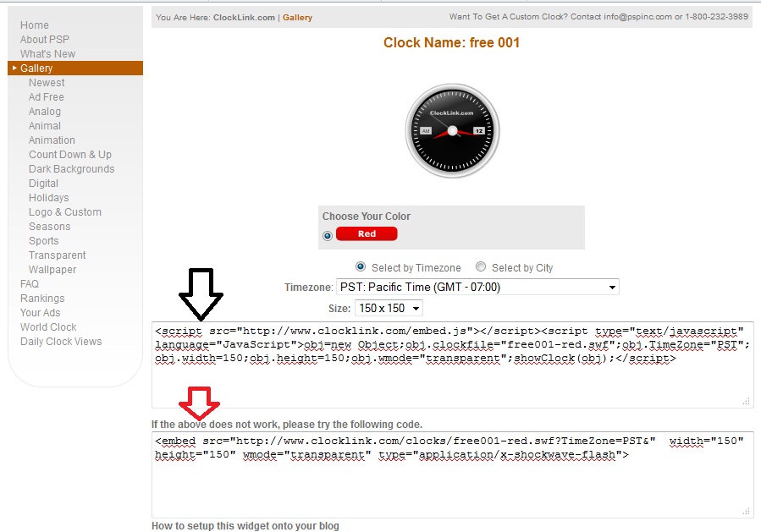Image resolution: width=761 pixels, height=532 pixels.
Task: Open the Timezone dropdown
Action: click(x=477, y=287)
